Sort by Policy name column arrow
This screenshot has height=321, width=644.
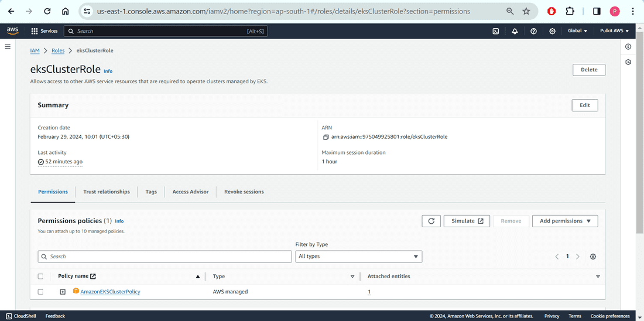198,276
